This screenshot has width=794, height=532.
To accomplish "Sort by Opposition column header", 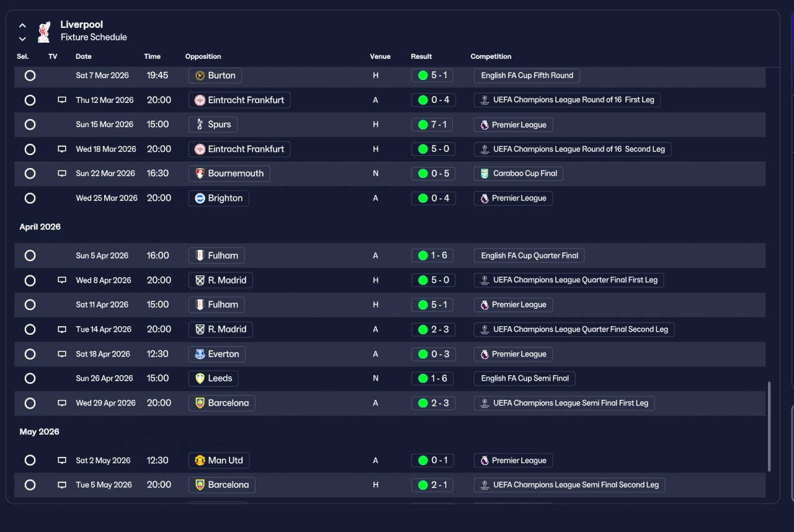I will [203, 56].
